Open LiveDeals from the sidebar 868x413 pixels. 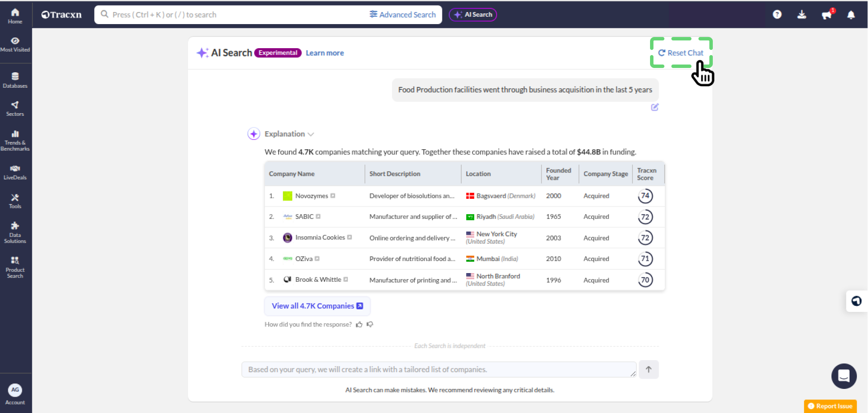(15, 172)
